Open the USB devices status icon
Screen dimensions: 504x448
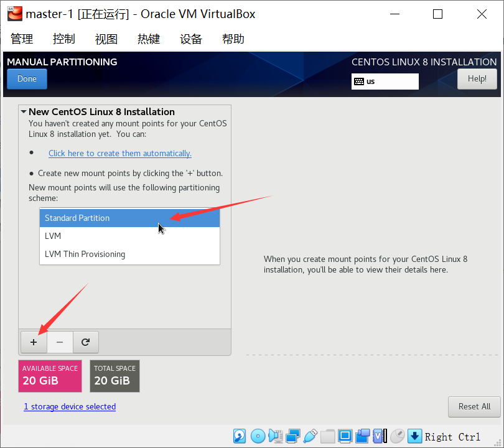[x=310, y=436]
